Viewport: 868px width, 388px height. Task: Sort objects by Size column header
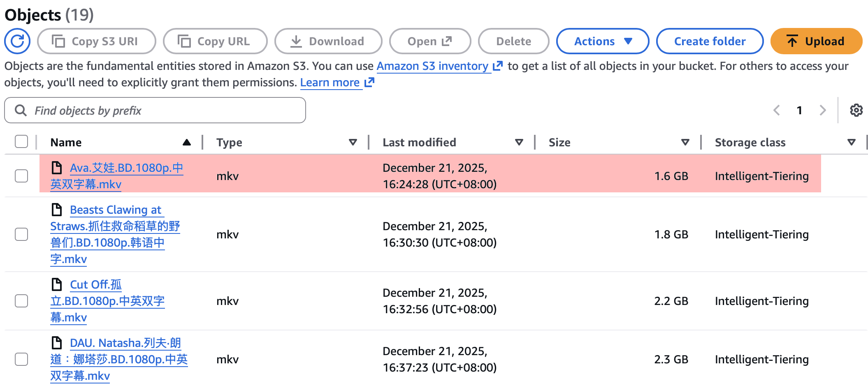pyautogui.click(x=559, y=142)
